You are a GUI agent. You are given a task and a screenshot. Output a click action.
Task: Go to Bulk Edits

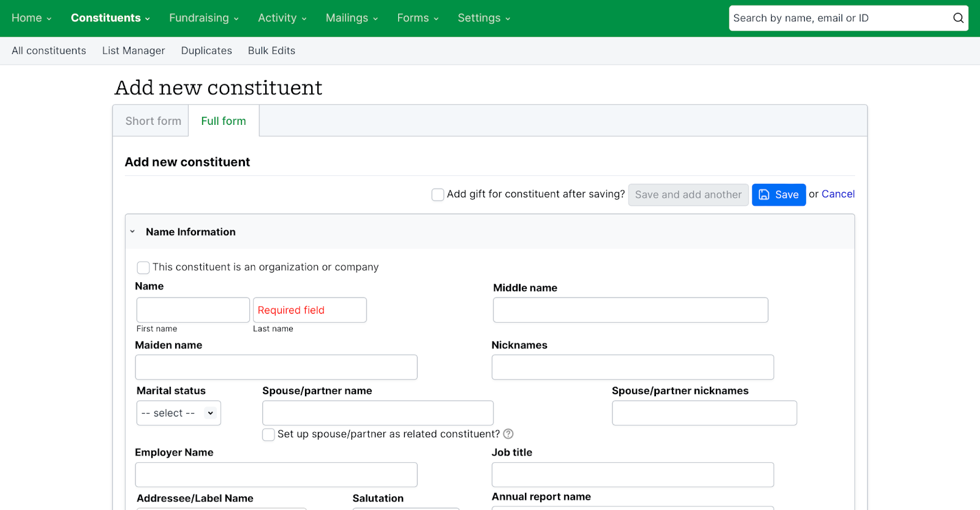pyautogui.click(x=271, y=51)
